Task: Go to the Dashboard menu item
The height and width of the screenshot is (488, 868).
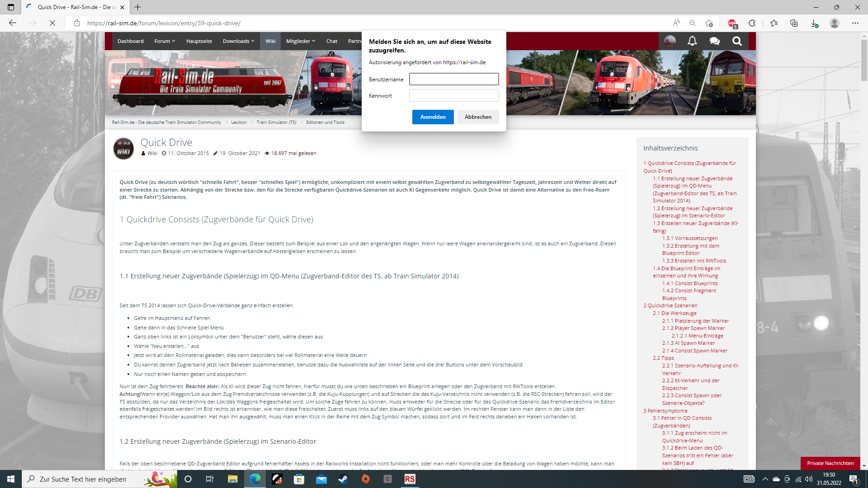Action: pos(130,41)
